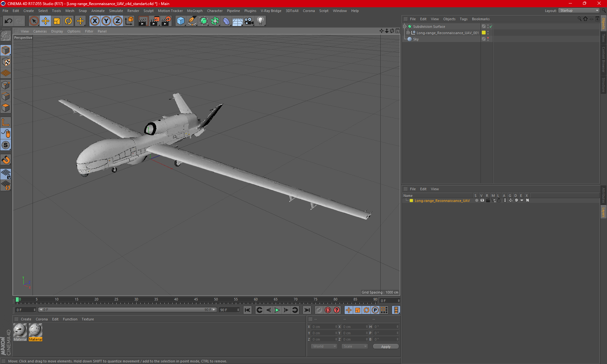Toggle layer Lock icon
Viewport: 607px width, 364px height.
tap(499, 200)
